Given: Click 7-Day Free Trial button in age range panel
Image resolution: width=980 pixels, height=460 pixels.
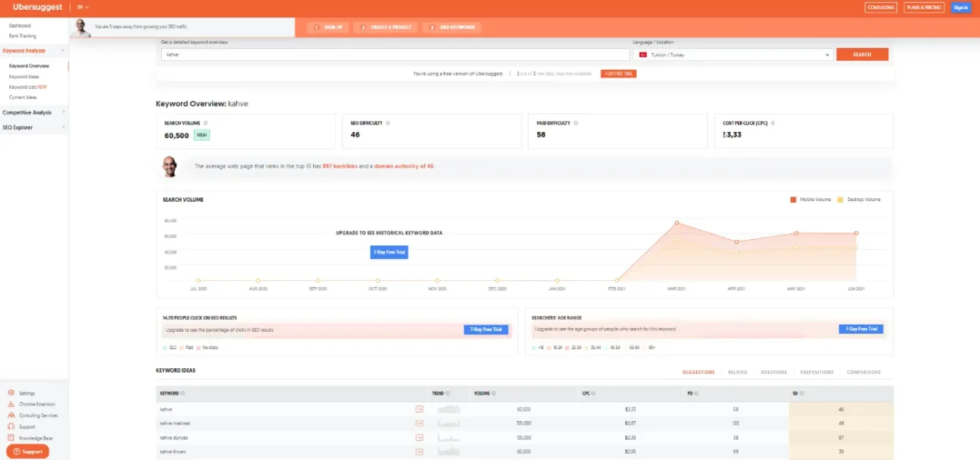Looking at the screenshot, I should (x=861, y=329).
